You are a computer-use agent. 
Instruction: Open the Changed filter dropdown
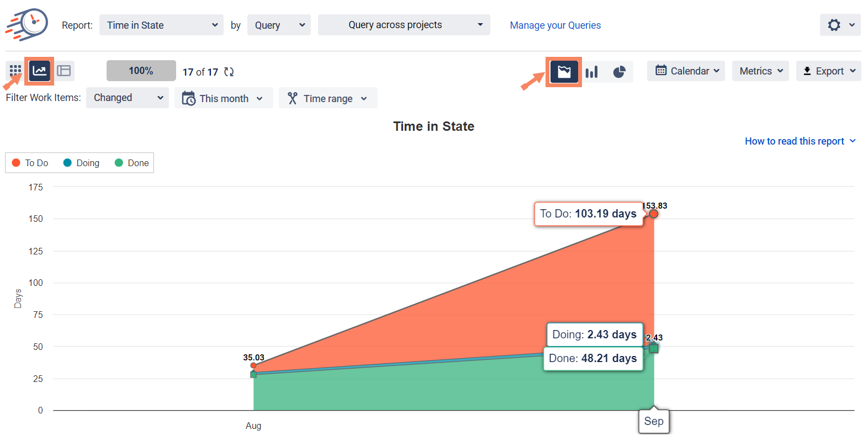[x=128, y=98]
